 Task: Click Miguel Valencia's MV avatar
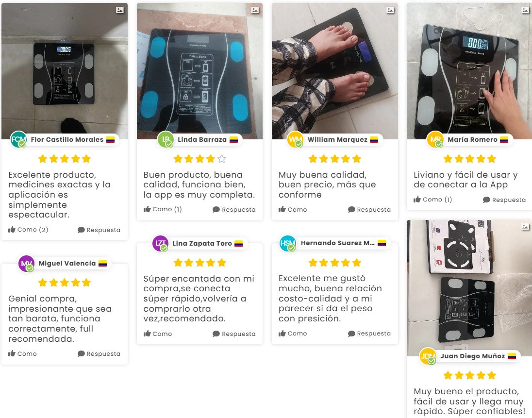coord(27,263)
